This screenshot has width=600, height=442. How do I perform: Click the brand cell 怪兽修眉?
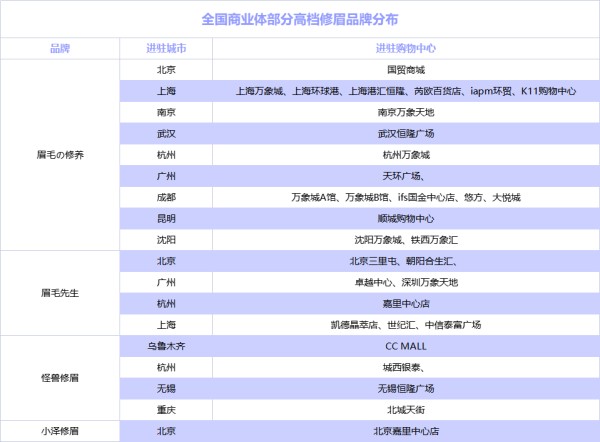pos(60,378)
